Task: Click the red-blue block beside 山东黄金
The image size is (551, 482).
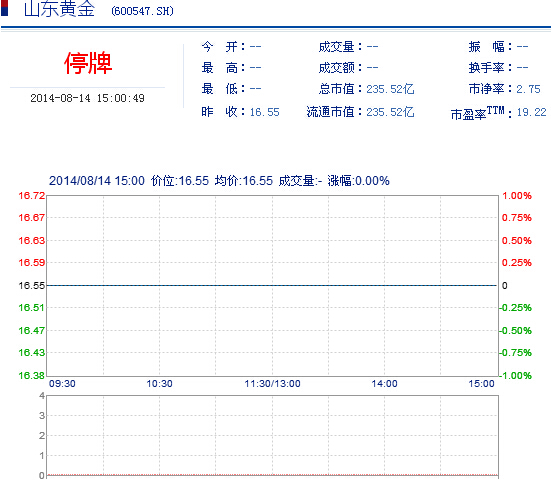Action: (x=4, y=8)
